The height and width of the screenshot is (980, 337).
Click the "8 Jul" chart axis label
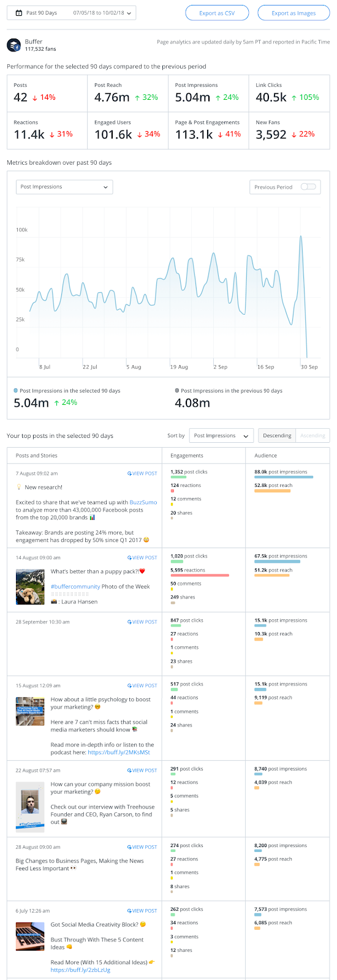pos(45,367)
